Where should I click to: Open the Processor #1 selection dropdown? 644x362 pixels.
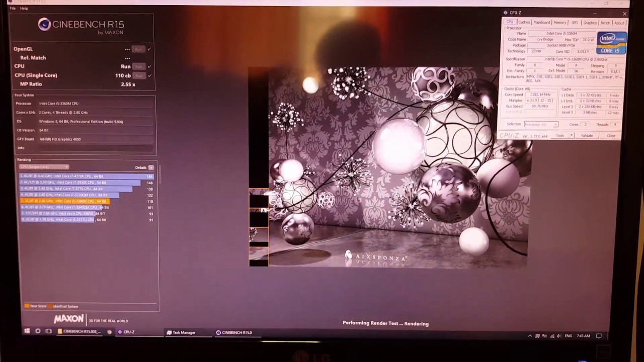541,124
